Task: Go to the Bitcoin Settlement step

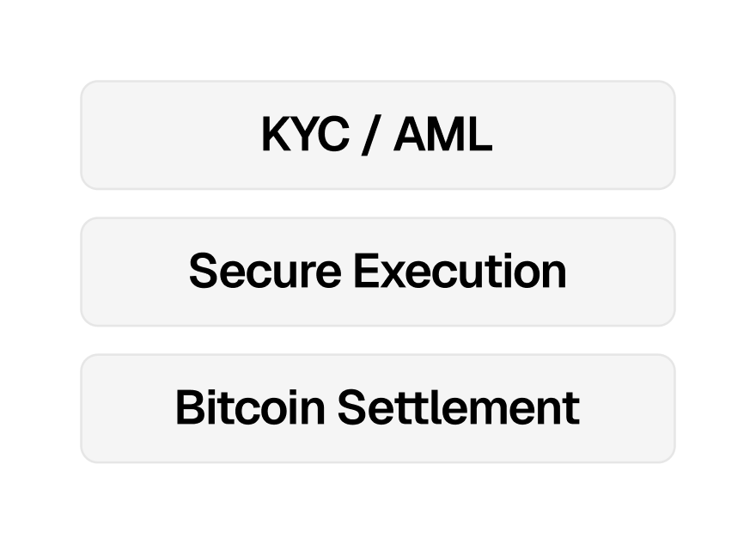Action: click(377, 408)
